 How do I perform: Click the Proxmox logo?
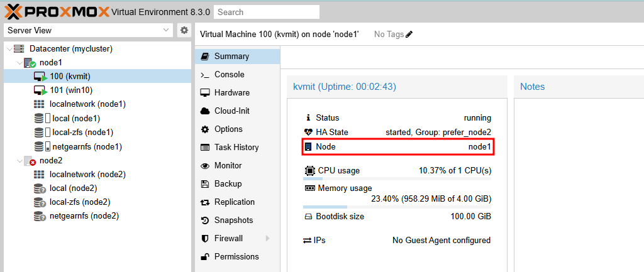tap(57, 12)
